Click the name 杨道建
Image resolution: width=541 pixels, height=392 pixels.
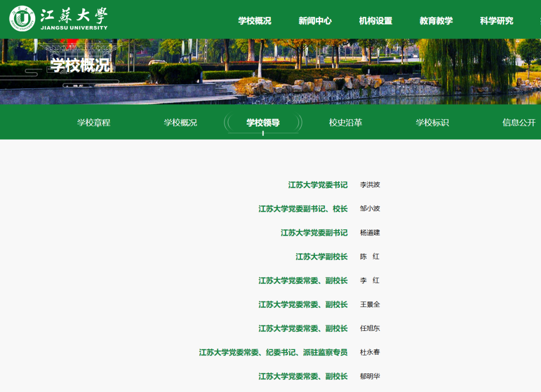pyautogui.click(x=370, y=233)
